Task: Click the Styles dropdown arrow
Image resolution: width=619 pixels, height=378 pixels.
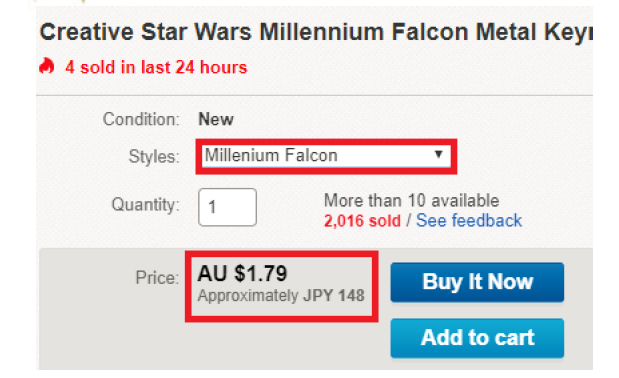Action: click(x=438, y=154)
